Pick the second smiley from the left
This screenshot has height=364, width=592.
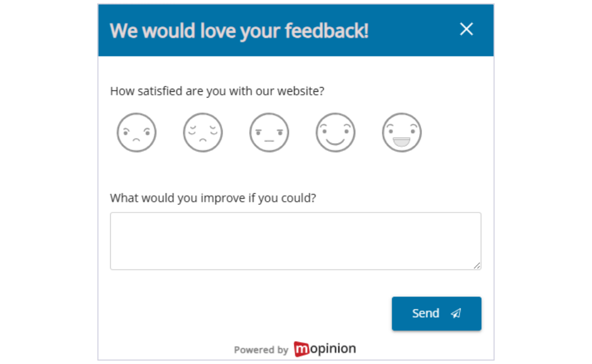coord(202,132)
